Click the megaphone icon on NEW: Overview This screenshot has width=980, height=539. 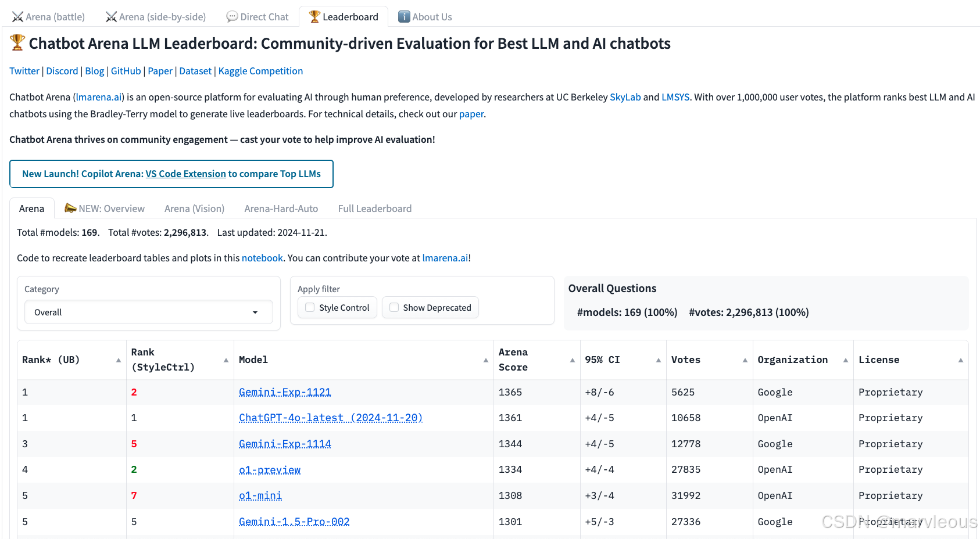pyautogui.click(x=70, y=208)
